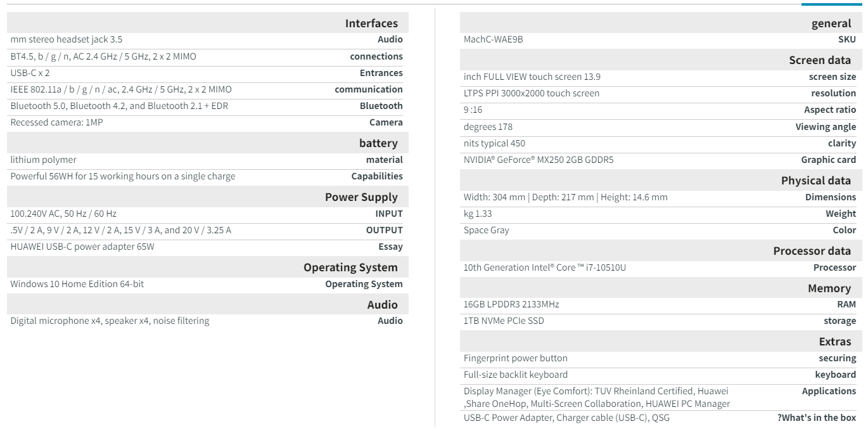Click the Extras section heading
Viewport: 868px width, 431px height.
pyautogui.click(x=834, y=342)
